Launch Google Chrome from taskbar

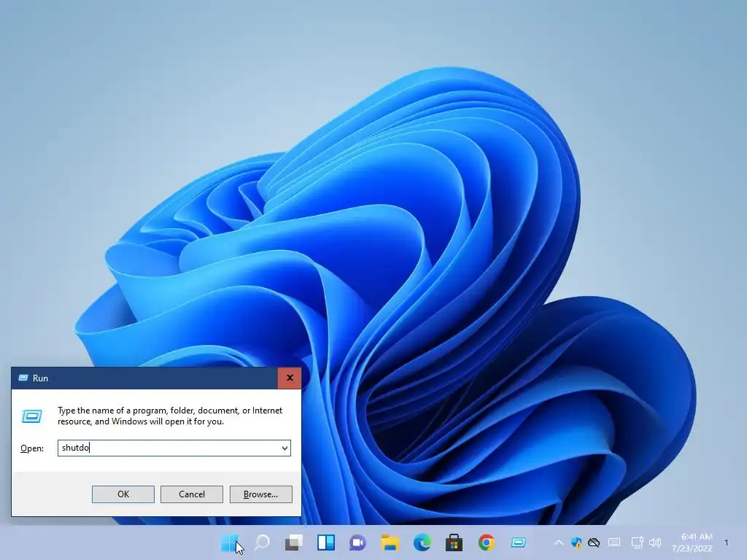(x=486, y=542)
